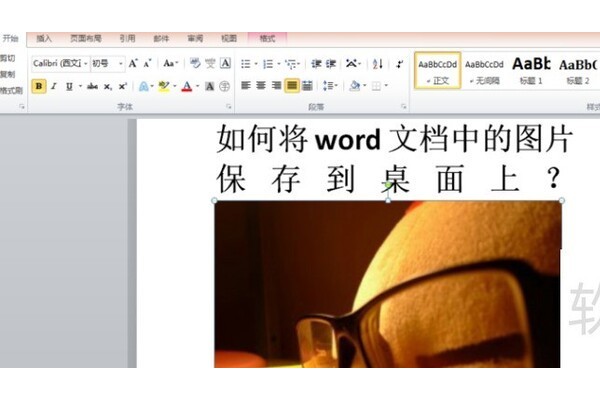This screenshot has height=400, width=600.
Task: Click the Grow Font icon
Action: click(133, 63)
